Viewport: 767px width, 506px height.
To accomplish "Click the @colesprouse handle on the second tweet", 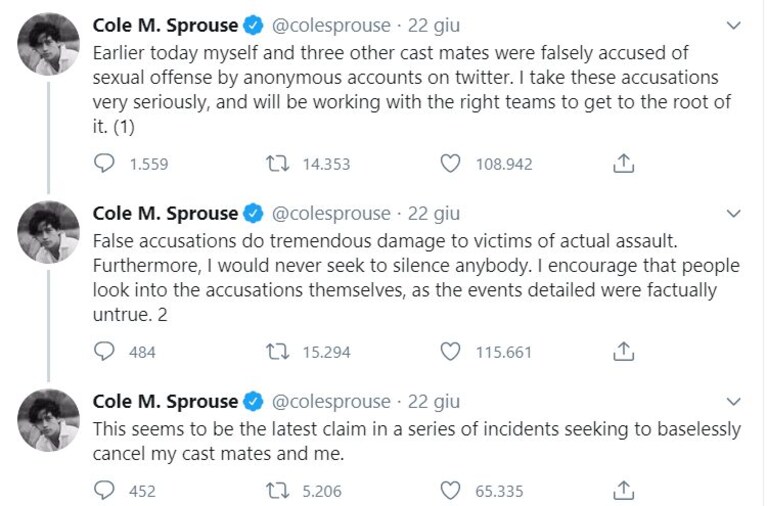I will (331, 214).
